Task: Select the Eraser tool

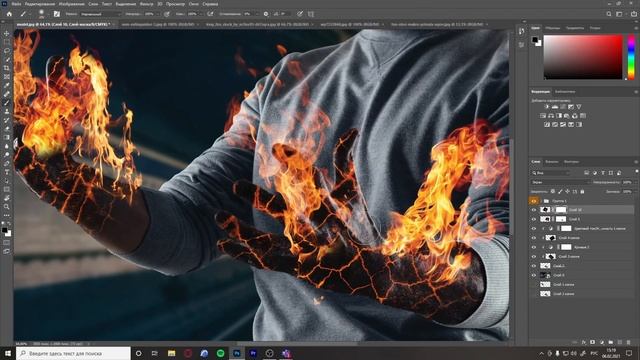Action: coord(7,129)
